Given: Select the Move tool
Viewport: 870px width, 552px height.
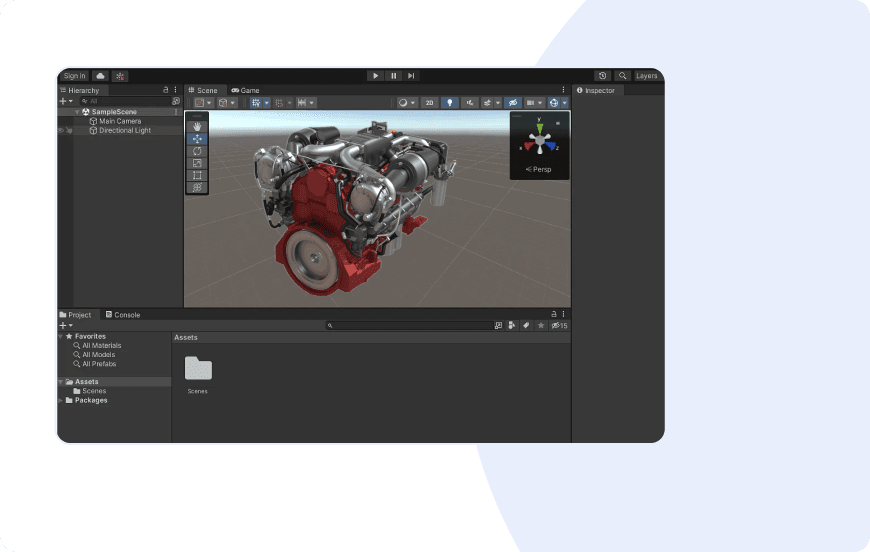Looking at the screenshot, I should click(x=197, y=139).
